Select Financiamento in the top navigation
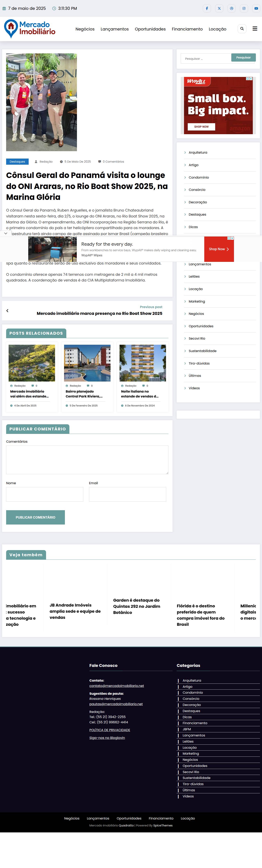Image resolution: width=262 pixels, height=868 pixels. point(187,29)
